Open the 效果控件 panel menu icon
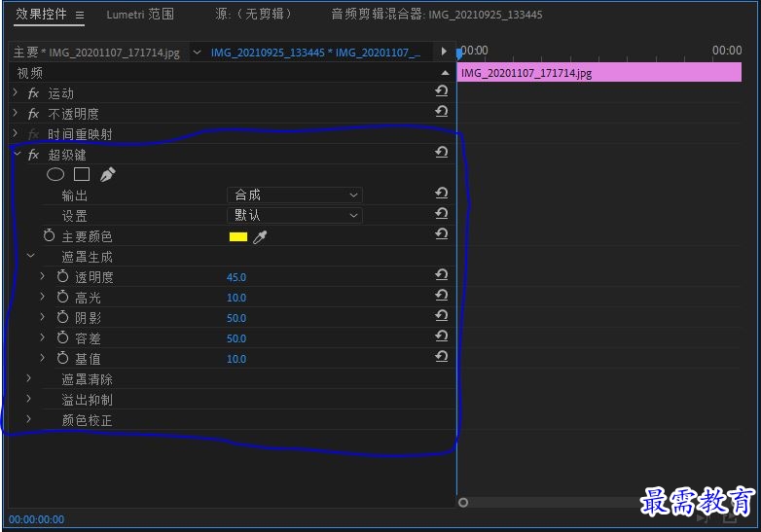The height and width of the screenshot is (532, 761). pyautogui.click(x=80, y=16)
